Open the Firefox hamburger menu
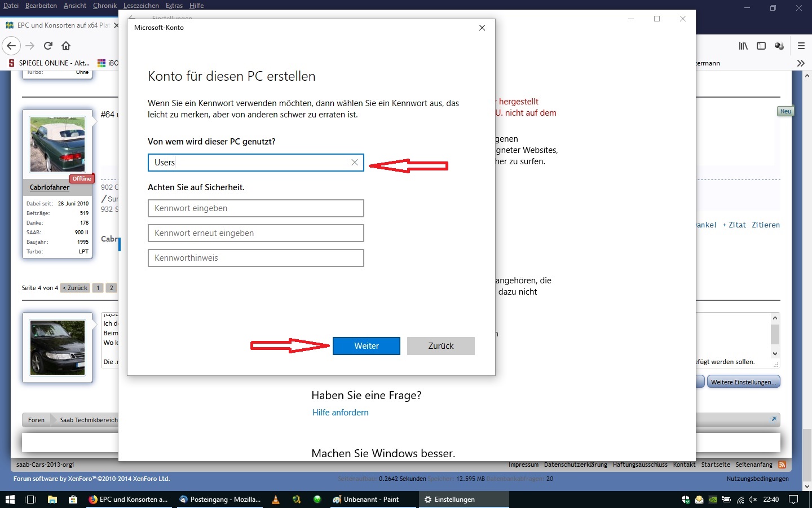This screenshot has height=508, width=812. [801, 46]
